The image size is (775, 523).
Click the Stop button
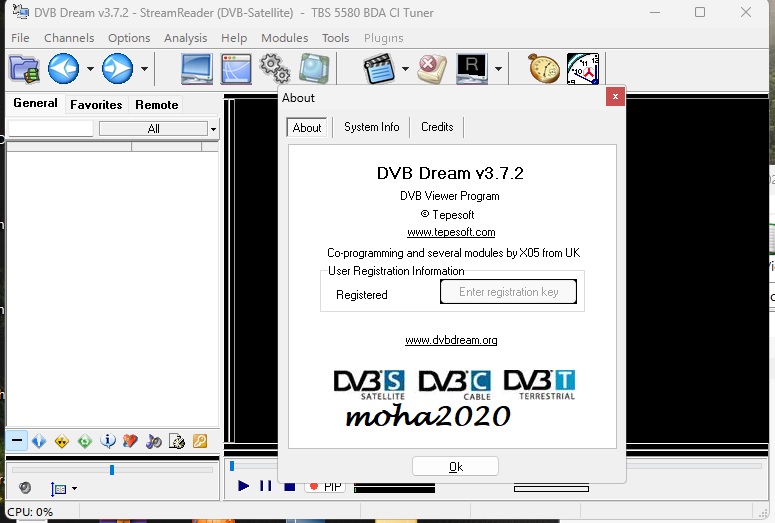[290, 487]
